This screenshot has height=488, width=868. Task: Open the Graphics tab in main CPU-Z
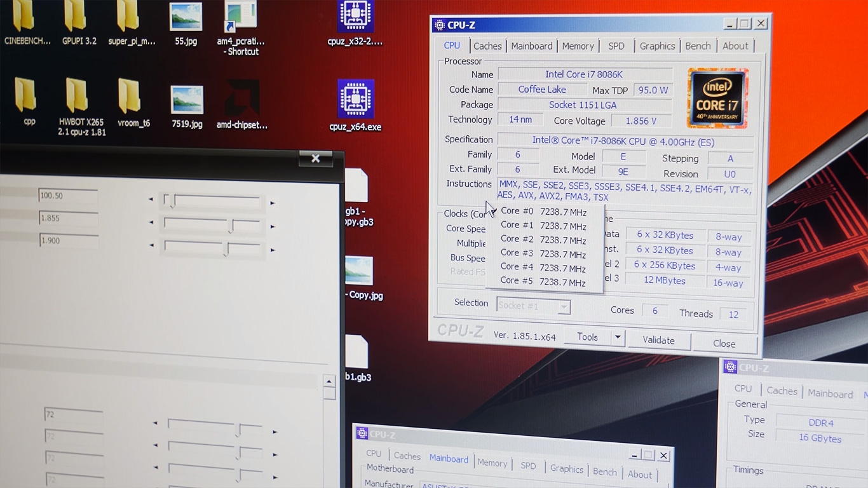(657, 46)
